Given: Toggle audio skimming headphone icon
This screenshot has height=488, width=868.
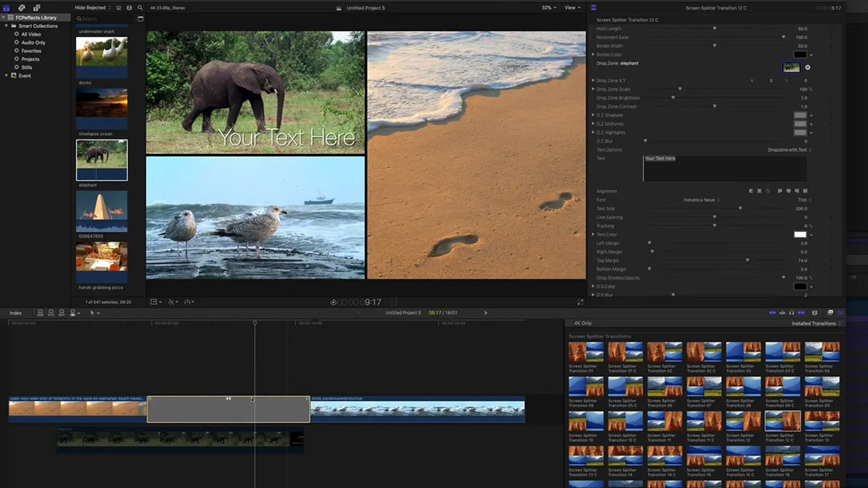Looking at the screenshot, I should tap(792, 313).
